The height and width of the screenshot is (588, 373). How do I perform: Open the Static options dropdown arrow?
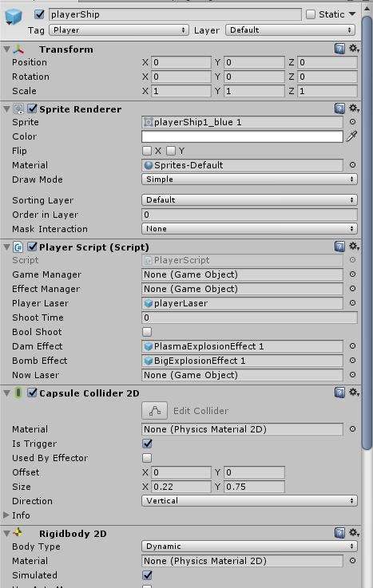(352, 14)
